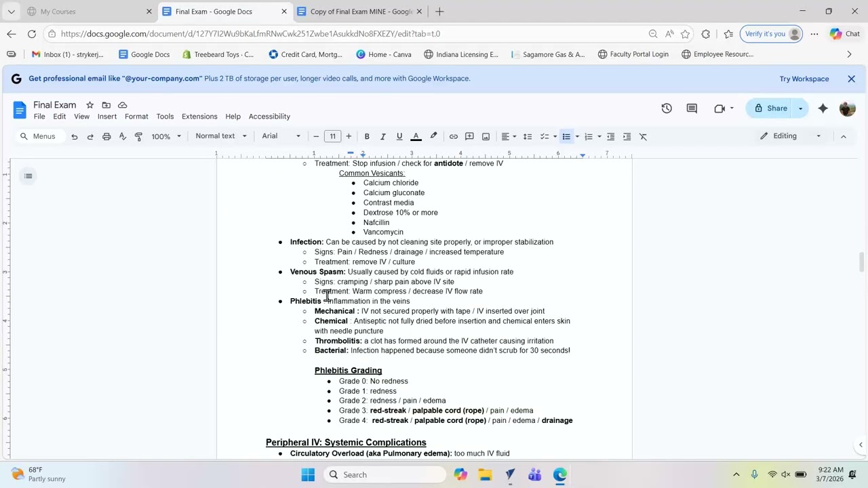
Task: Open the Copilot Chat button
Action: 844,34
